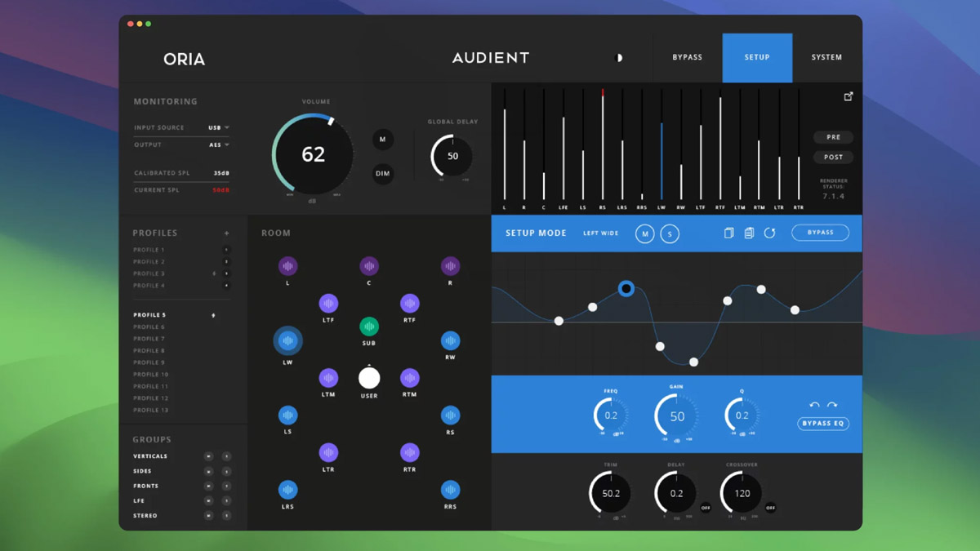Image resolution: width=980 pixels, height=551 pixels.
Task: Enable PRE metering
Action: 834,137
